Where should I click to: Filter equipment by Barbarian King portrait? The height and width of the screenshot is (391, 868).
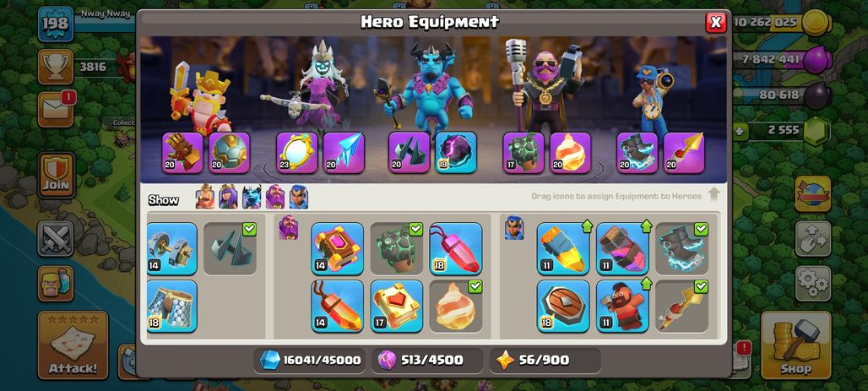204,197
